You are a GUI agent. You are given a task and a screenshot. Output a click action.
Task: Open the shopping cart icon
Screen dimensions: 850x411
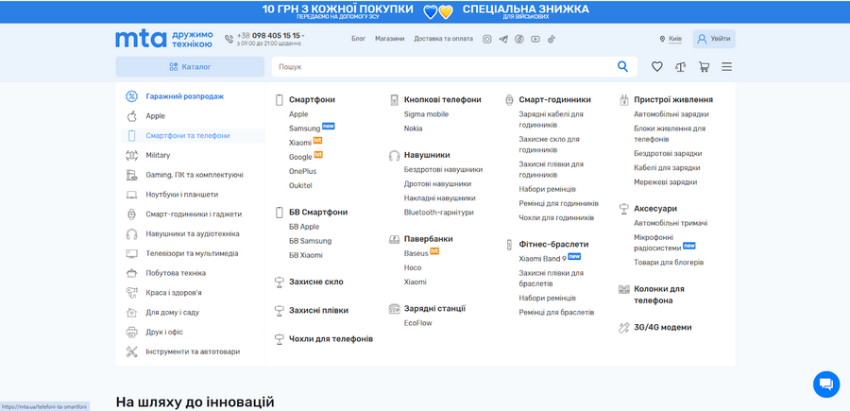tap(704, 67)
